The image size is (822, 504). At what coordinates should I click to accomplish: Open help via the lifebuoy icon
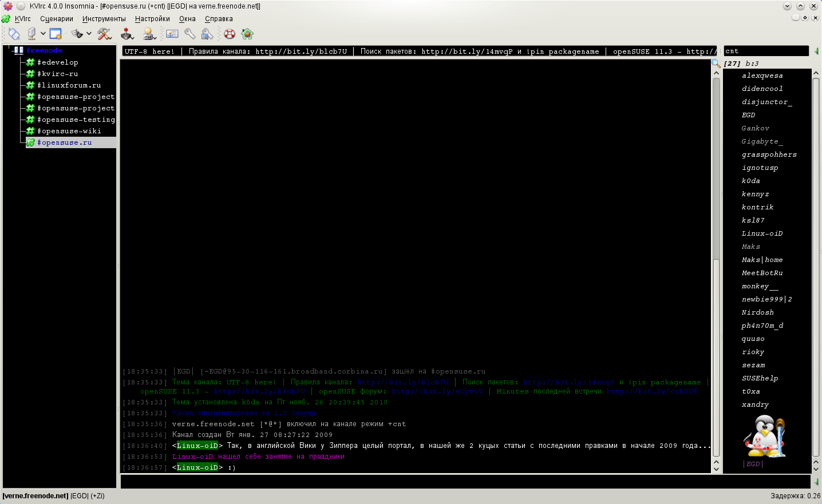pos(230,34)
